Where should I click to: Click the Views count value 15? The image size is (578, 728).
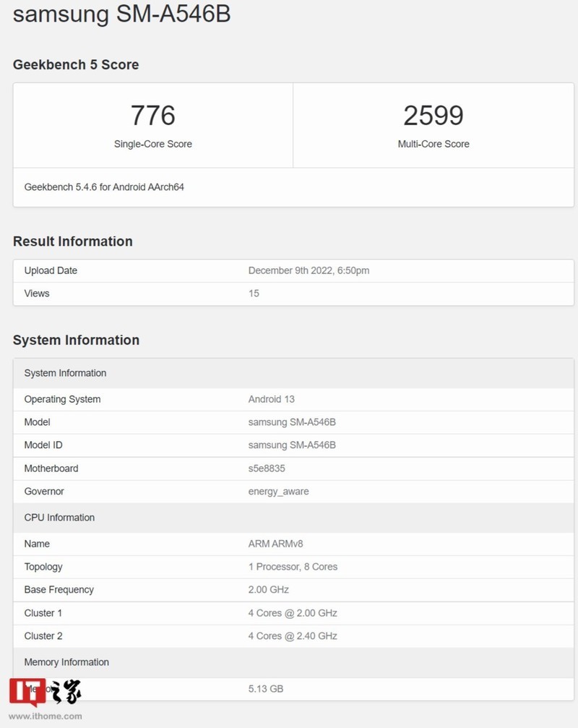click(x=254, y=294)
